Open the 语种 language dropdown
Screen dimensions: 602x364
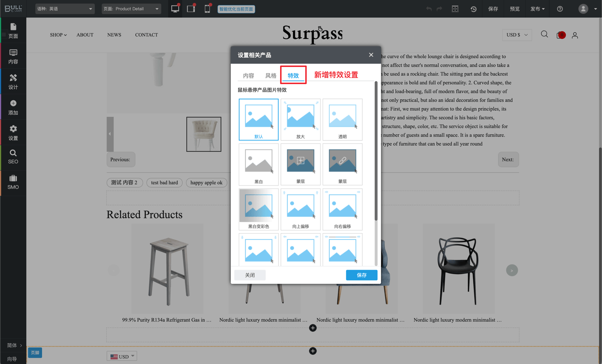point(65,9)
